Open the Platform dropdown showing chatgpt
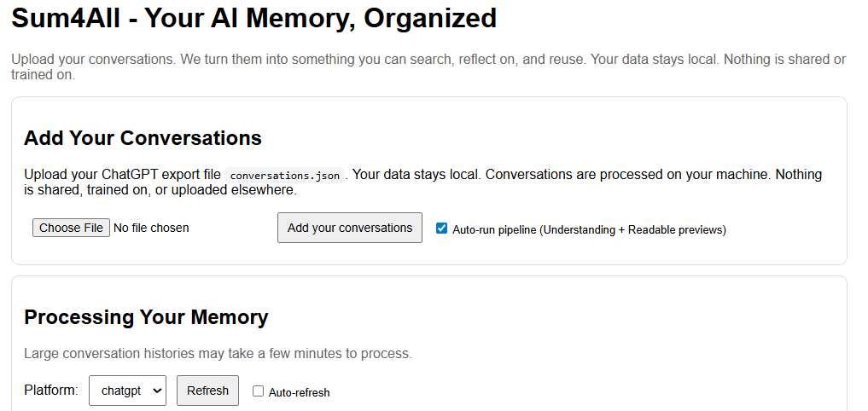 coord(127,391)
